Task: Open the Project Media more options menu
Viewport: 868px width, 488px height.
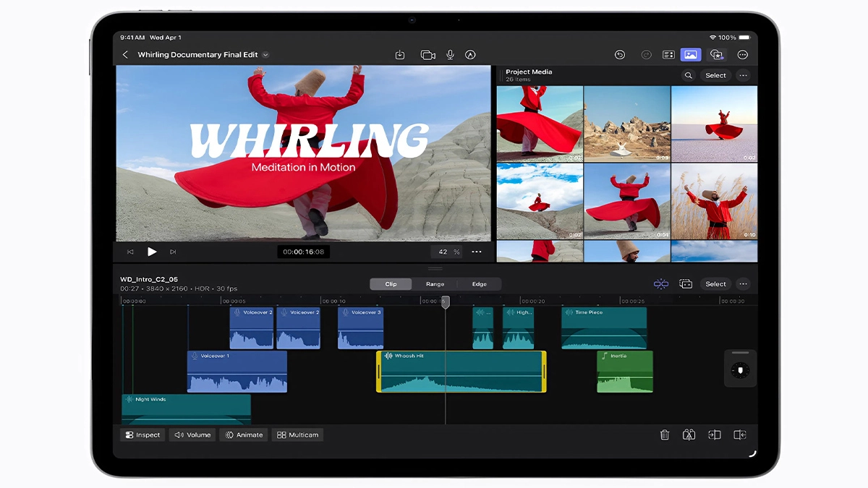Action: 743,75
